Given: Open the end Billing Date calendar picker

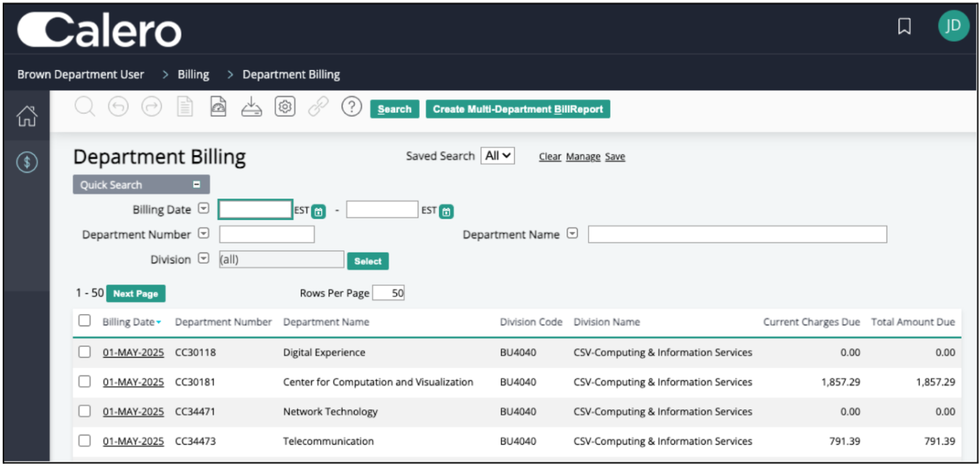Looking at the screenshot, I should (446, 211).
